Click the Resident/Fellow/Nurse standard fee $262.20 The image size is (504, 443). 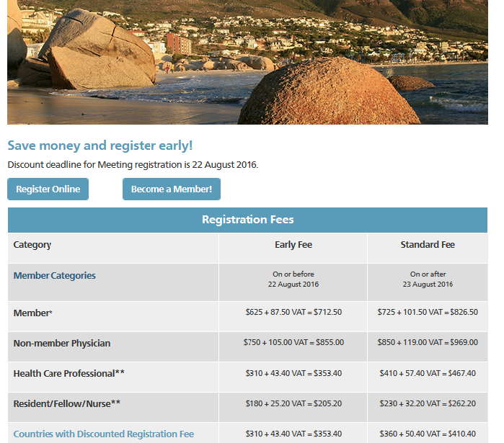point(461,403)
